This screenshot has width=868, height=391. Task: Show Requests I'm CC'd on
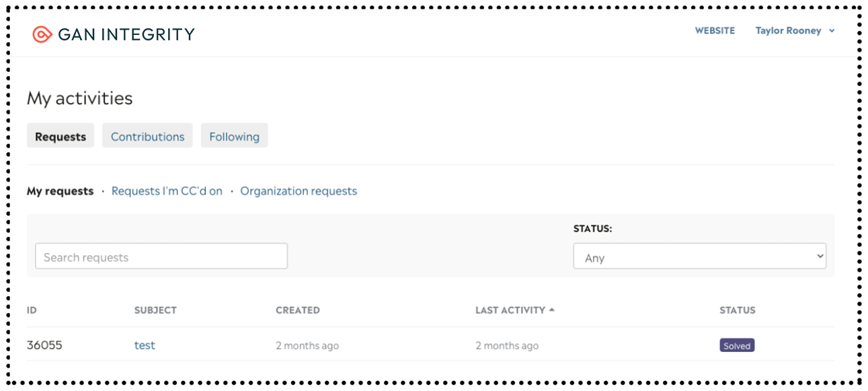[167, 191]
